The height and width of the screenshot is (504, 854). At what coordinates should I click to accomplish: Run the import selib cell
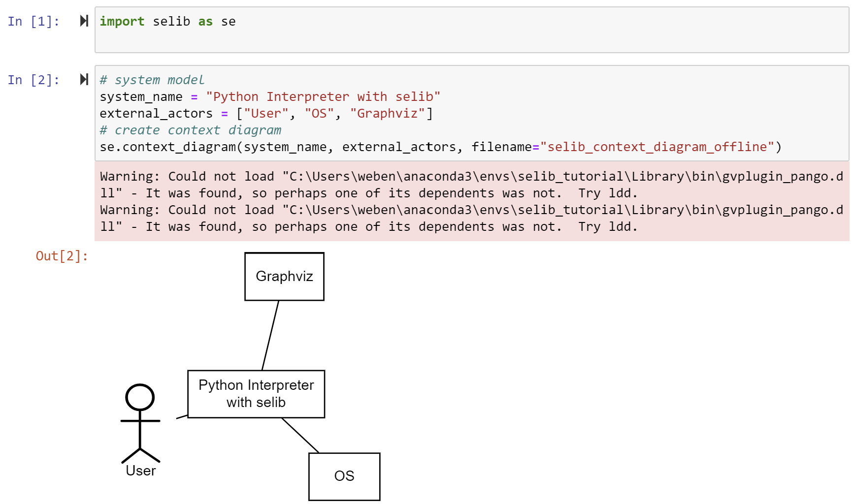pos(84,21)
